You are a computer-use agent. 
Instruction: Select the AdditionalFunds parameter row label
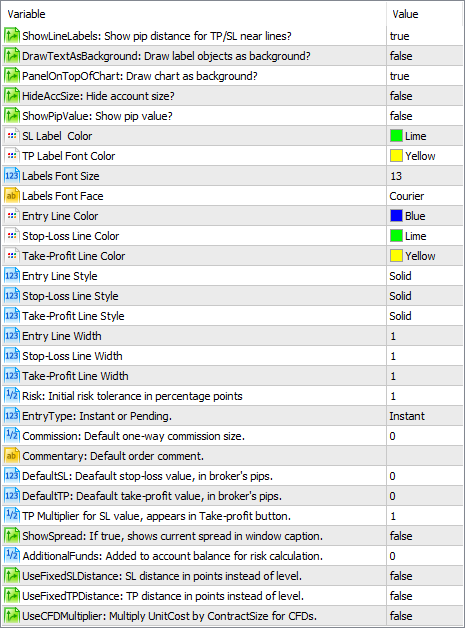(173, 556)
